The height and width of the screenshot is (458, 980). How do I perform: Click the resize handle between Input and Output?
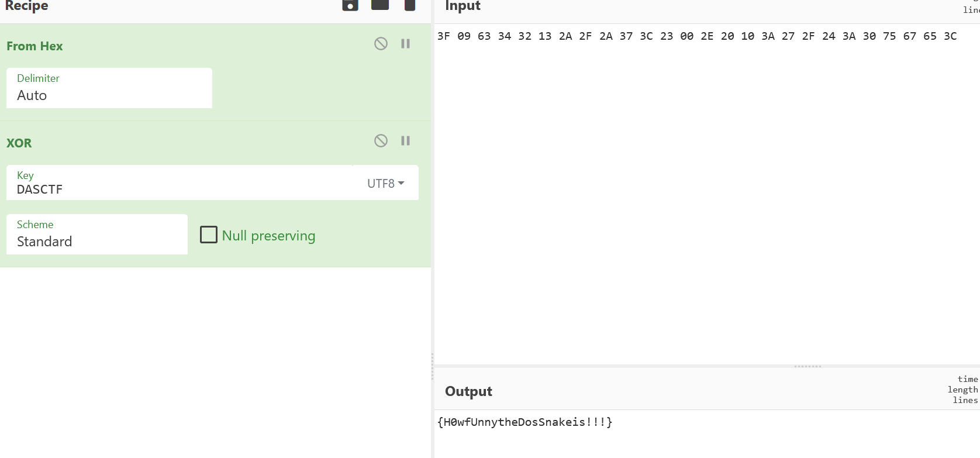click(808, 366)
